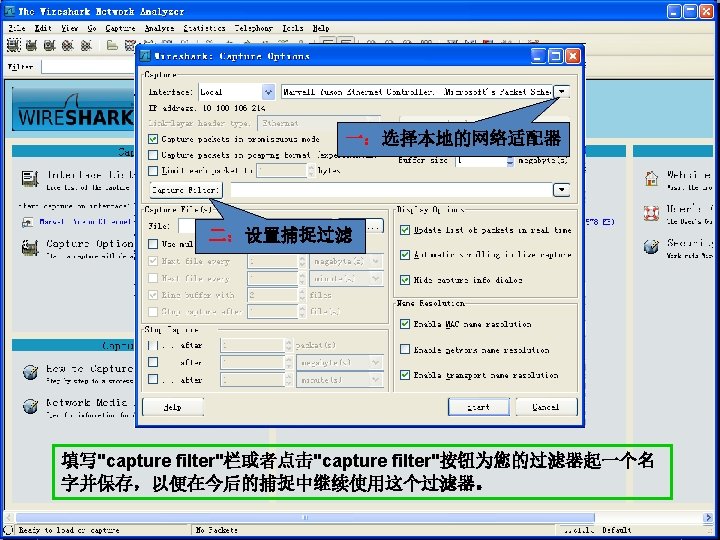Open the Analyze menu
720x540 pixels.
(159, 28)
